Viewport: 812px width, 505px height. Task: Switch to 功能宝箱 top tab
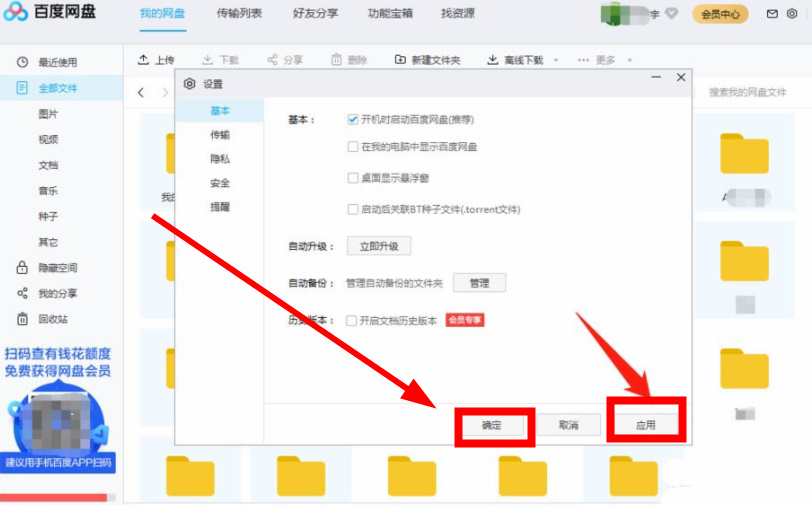pos(390,13)
